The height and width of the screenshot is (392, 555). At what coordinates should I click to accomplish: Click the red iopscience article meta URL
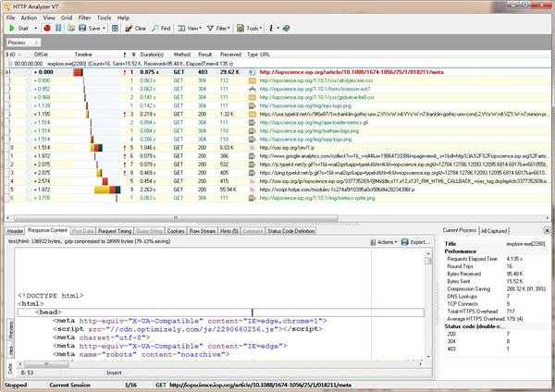(x=351, y=72)
